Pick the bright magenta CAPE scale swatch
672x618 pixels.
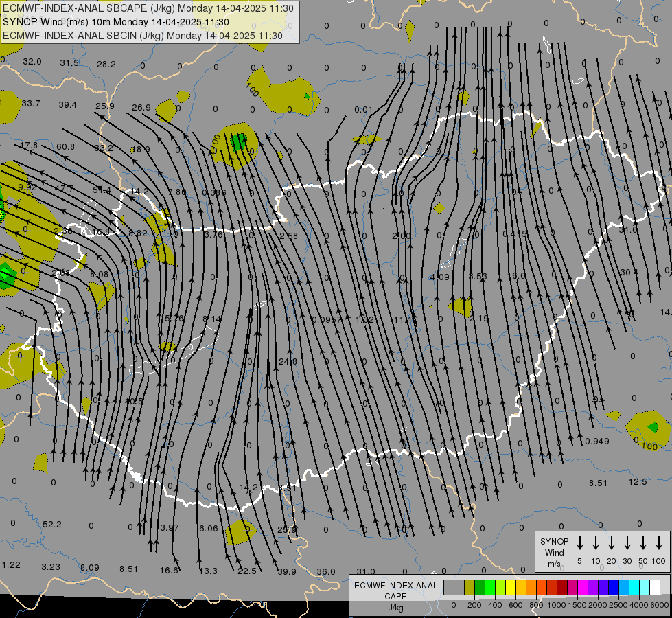pyautogui.click(x=583, y=588)
